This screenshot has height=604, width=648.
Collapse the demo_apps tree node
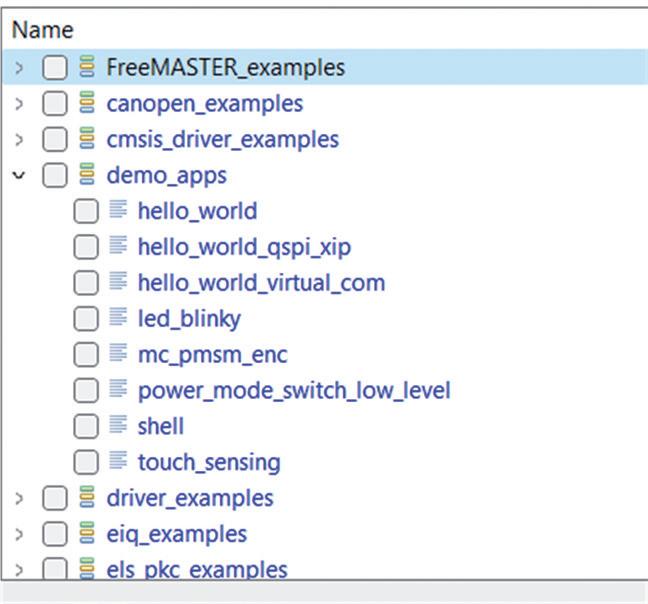click(19, 176)
